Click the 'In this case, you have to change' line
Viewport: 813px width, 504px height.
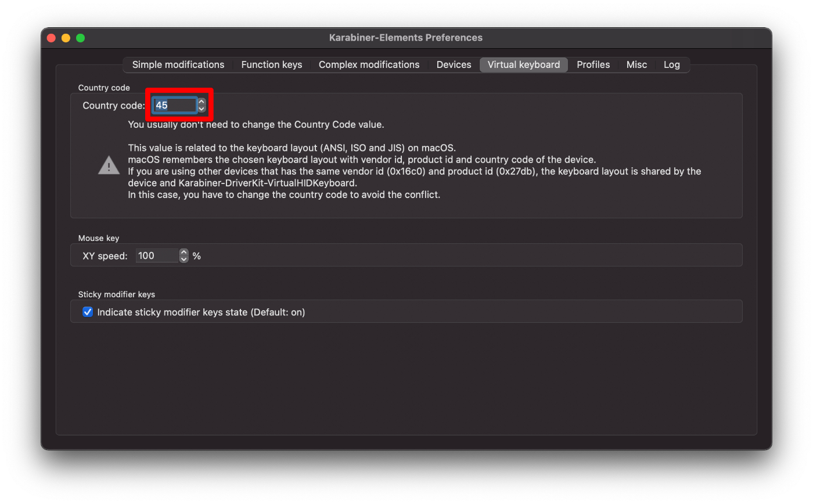(x=284, y=195)
